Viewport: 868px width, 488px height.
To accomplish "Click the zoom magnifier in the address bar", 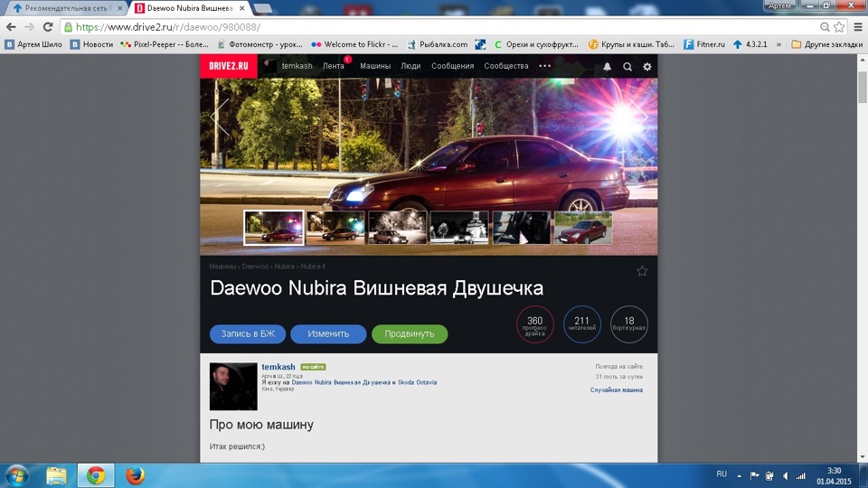I will coord(825,26).
